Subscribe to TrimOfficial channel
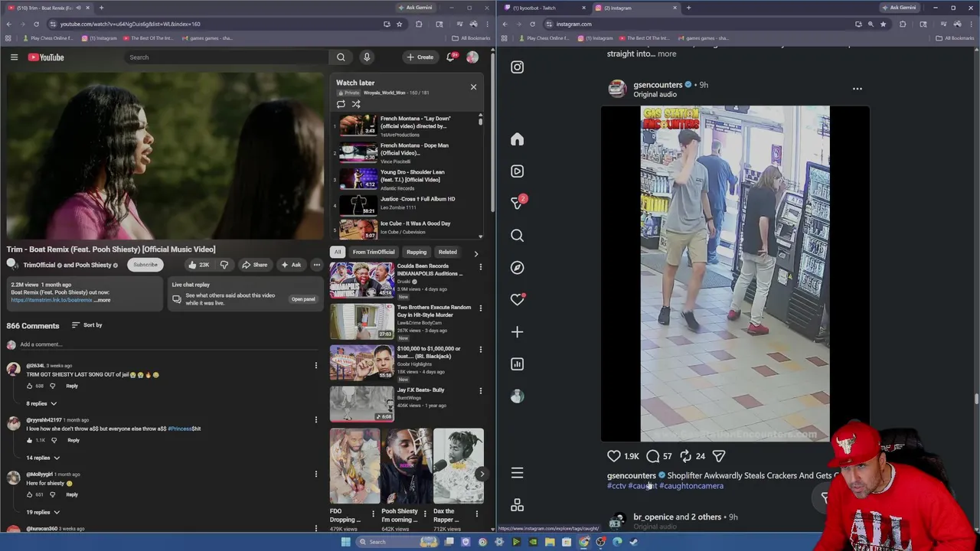The image size is (980, 551). point(145,265)
